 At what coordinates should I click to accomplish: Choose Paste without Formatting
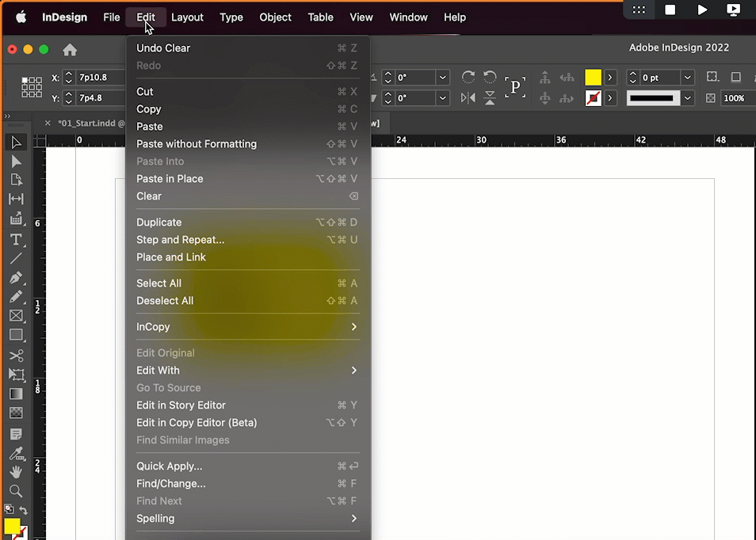click(x=248, y=144)
